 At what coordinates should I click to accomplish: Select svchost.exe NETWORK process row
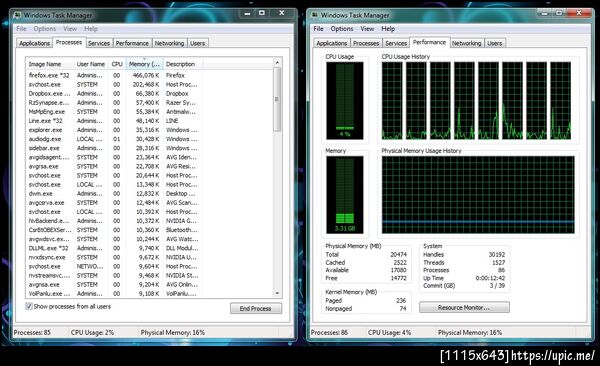pos(114,266)
